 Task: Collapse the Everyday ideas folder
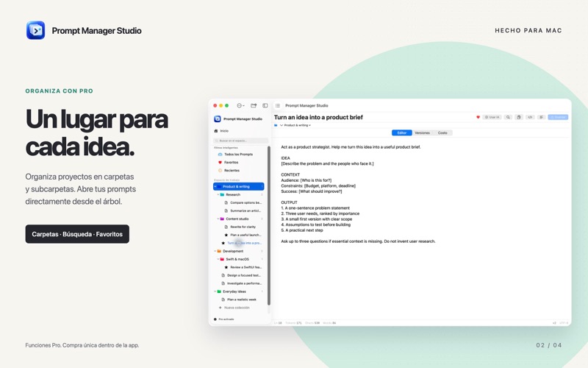point(215,291)
